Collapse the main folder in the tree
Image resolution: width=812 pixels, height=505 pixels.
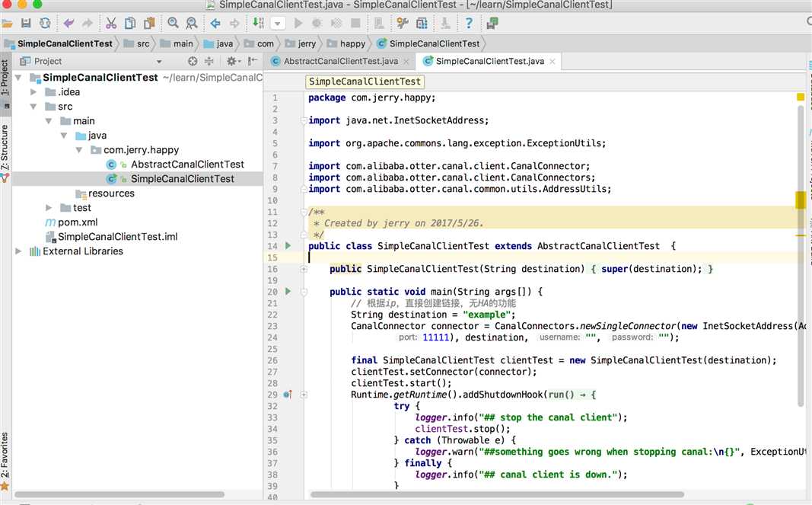click(x=48, y=121)
